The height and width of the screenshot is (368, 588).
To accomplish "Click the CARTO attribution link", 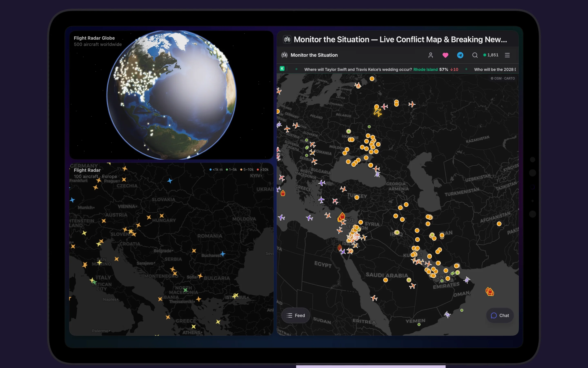I will [509, 78].
